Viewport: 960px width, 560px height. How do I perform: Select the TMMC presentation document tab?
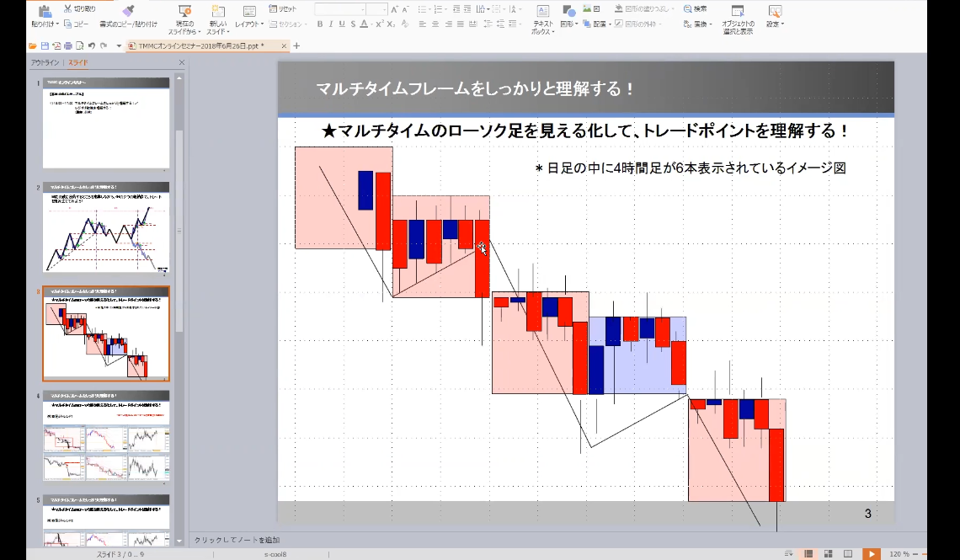tap(202, 45)
